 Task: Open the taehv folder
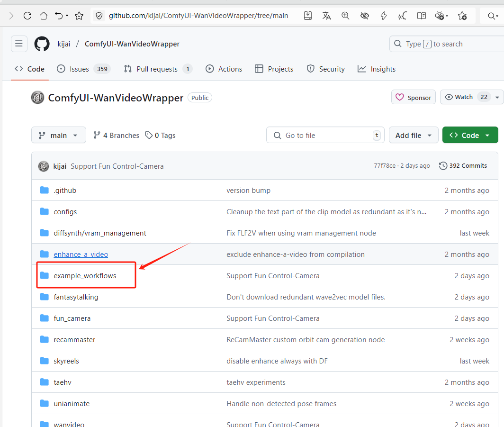pos(63,382)
